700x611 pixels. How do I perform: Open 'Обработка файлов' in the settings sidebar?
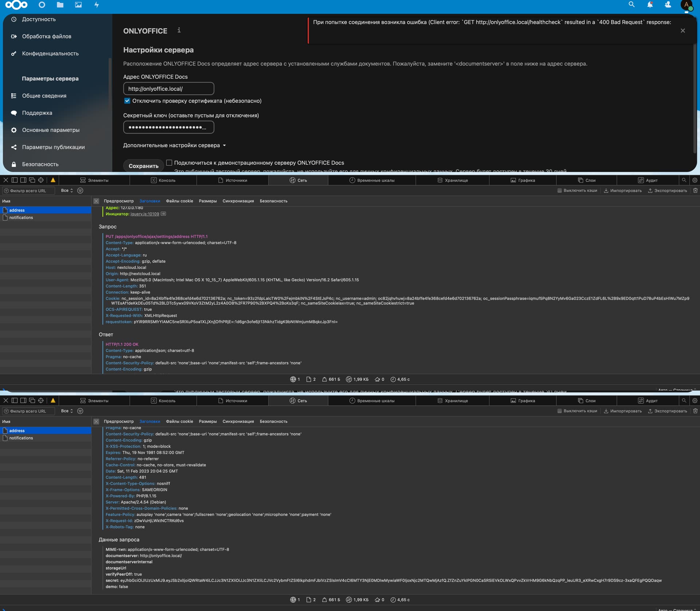pyautogui.click(x=46, y=36)
